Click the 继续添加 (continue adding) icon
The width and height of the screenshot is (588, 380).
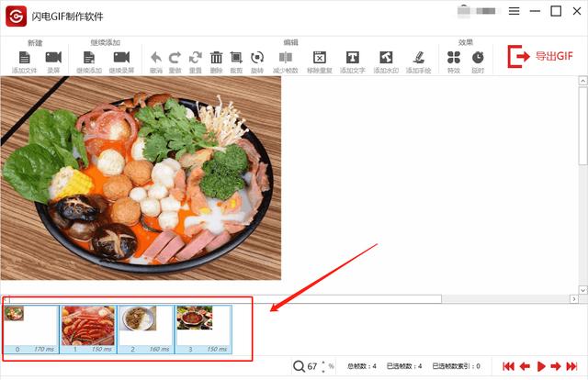point(89,58)
